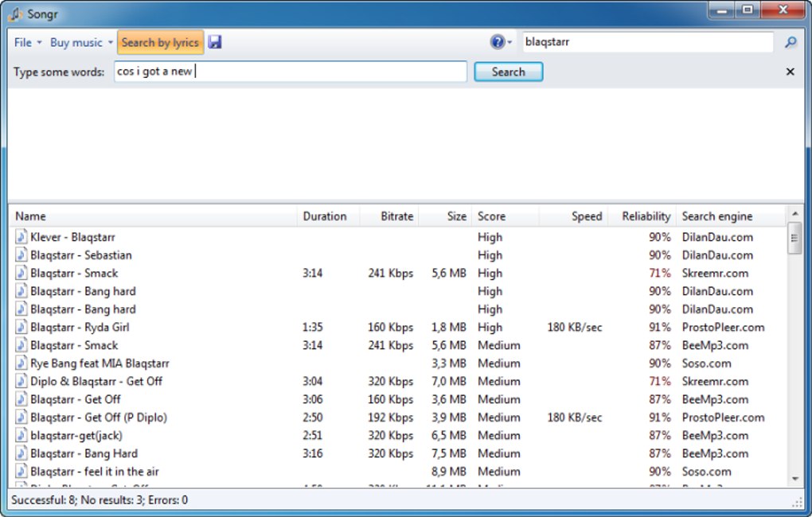Click the 7,0 MB size cell
This screenshot has height=517, width=812.
(449, 382)
